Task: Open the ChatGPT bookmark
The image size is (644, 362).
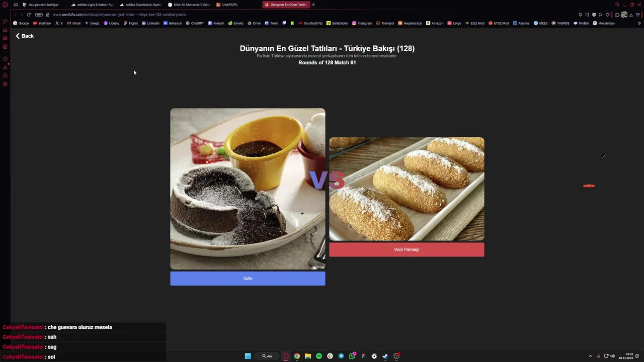Action: 195,23
